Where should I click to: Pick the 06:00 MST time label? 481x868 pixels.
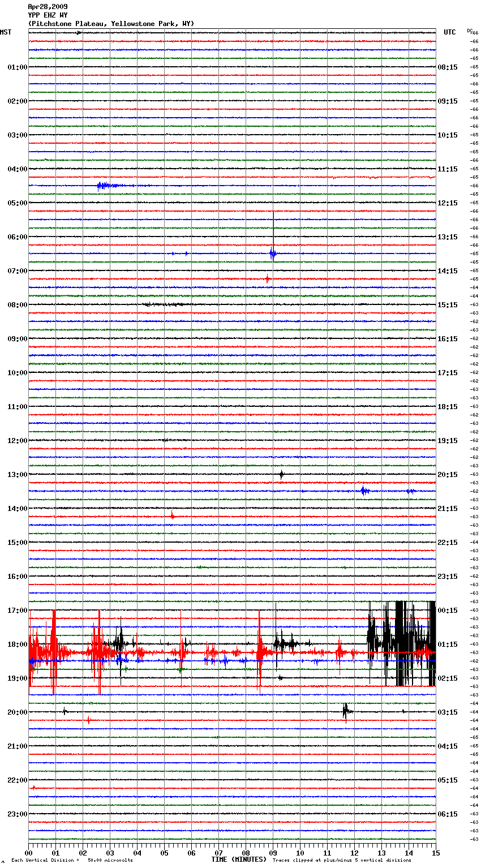coord(17,237)
